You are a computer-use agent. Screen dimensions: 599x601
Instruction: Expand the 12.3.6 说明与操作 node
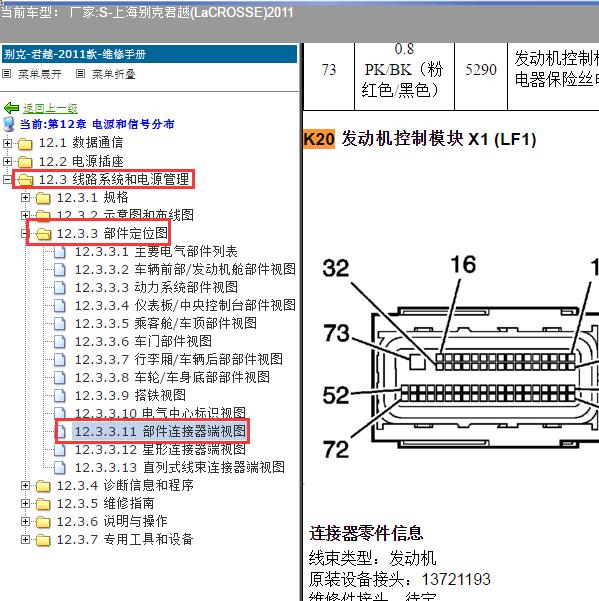[x=25, y=521]
